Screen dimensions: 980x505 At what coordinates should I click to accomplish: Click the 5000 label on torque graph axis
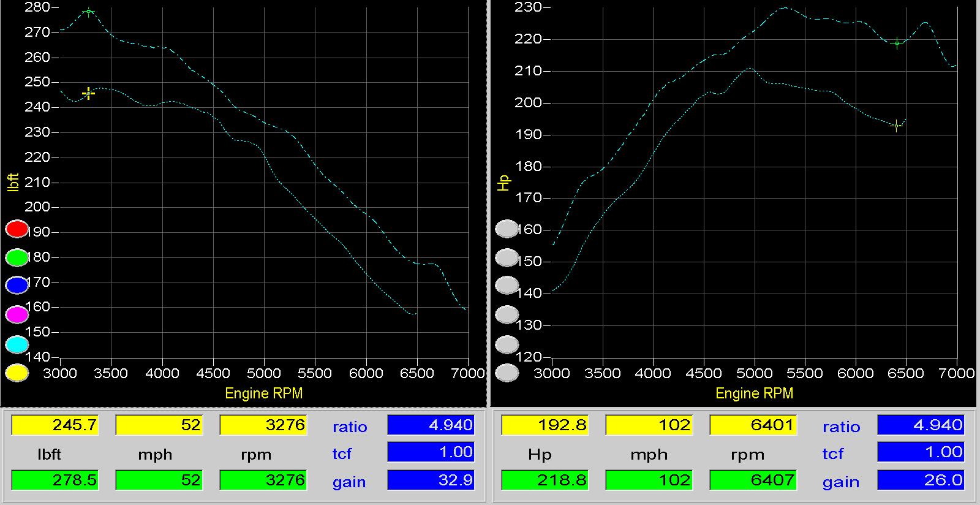264,373
